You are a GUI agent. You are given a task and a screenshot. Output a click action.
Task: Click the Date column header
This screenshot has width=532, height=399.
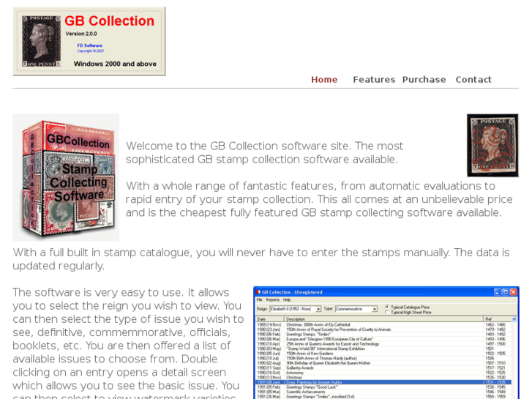270,319
